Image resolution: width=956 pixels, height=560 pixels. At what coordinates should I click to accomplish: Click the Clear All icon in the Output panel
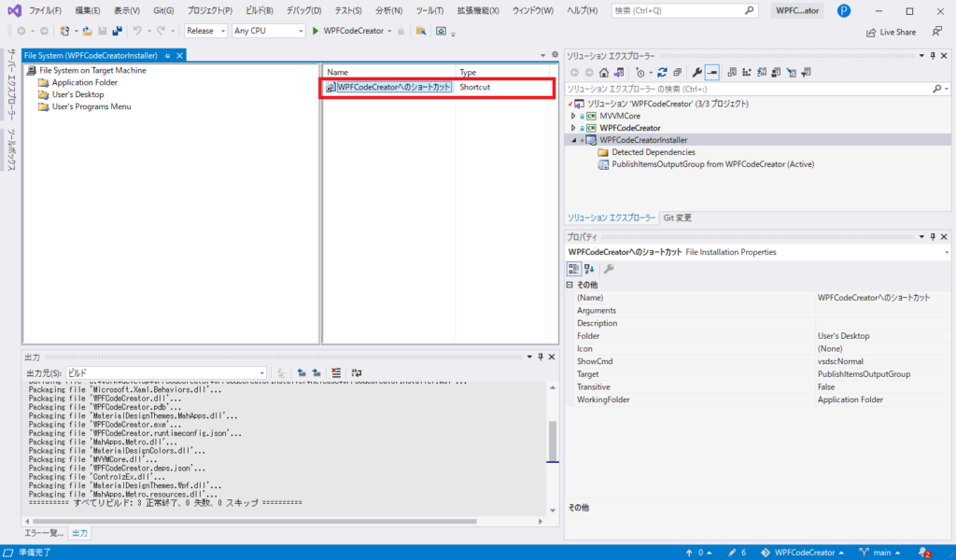point(336,373)
